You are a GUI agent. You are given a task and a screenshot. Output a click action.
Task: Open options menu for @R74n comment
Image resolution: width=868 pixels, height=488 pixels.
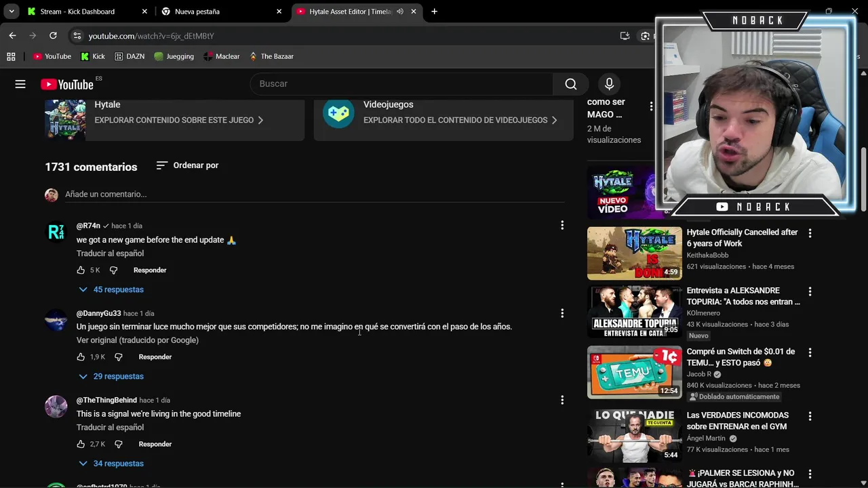pyautogui.click(x=562, y=226)
